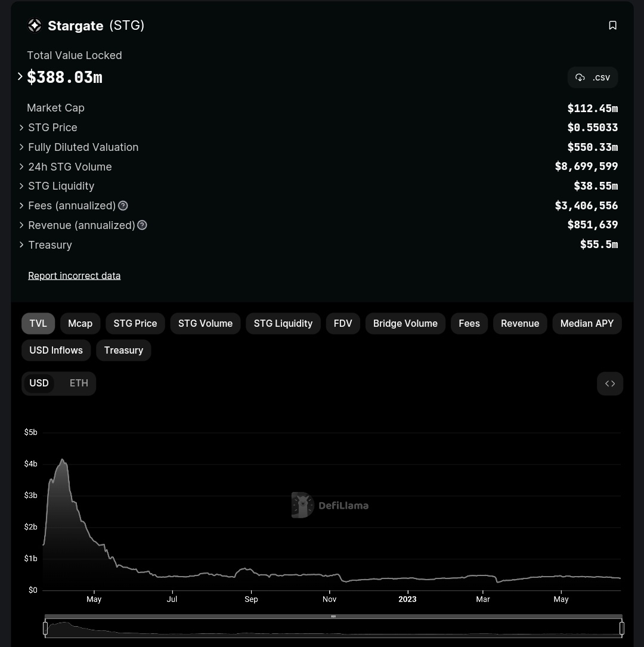Expand the Fully Diluted Valuation row
This screenshot has height=647, width=644.
tap(21, 147)
